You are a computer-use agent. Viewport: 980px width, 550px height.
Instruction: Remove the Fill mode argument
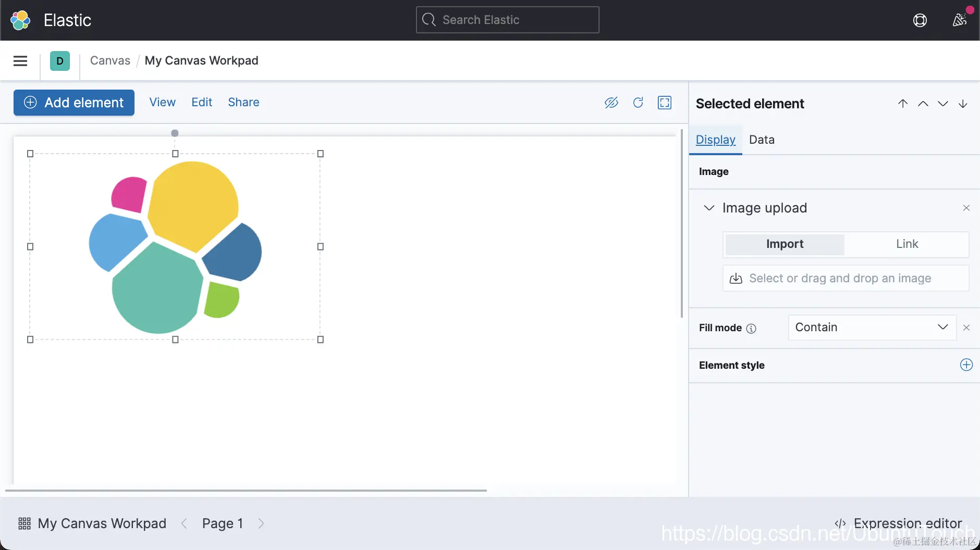(966, 328)
